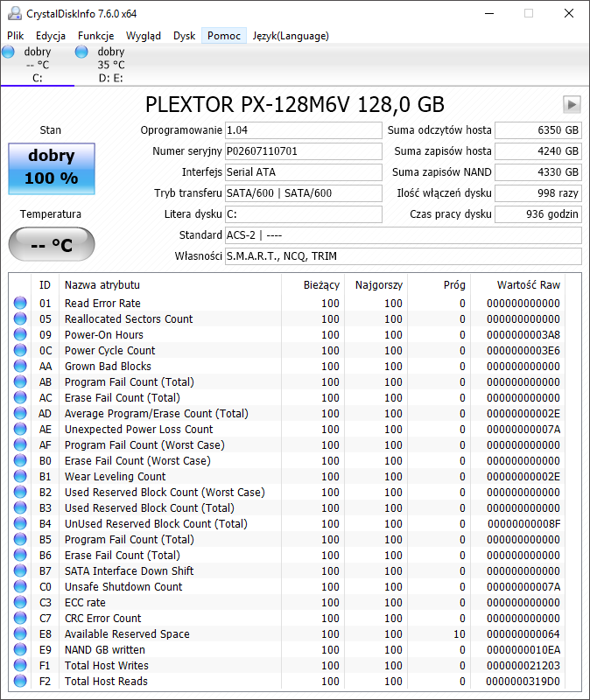This screenshot has width=590, height=700.
Task: Click the next disk arrow button
Action: tap(572, 105)
